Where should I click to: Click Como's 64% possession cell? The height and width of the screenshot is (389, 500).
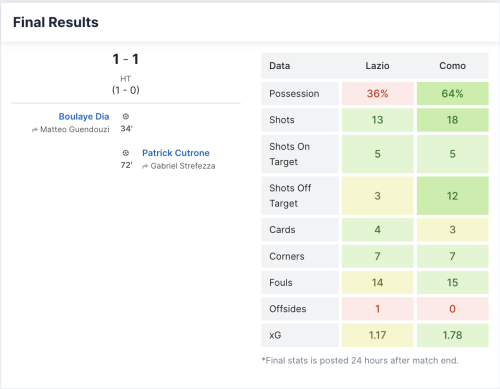[x=453, y=94]
